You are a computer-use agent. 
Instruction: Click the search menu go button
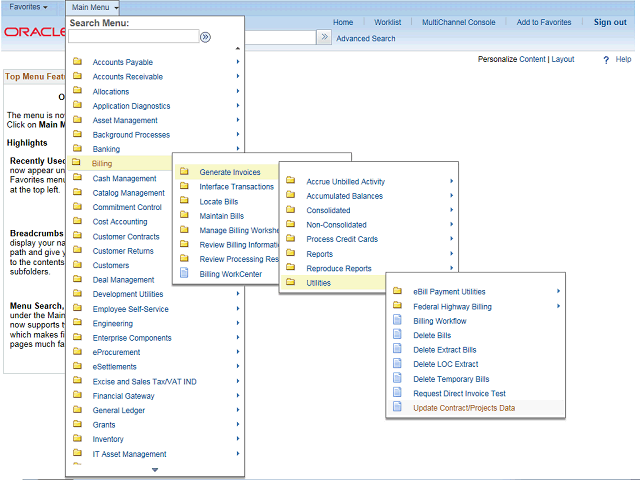[205, 37]
